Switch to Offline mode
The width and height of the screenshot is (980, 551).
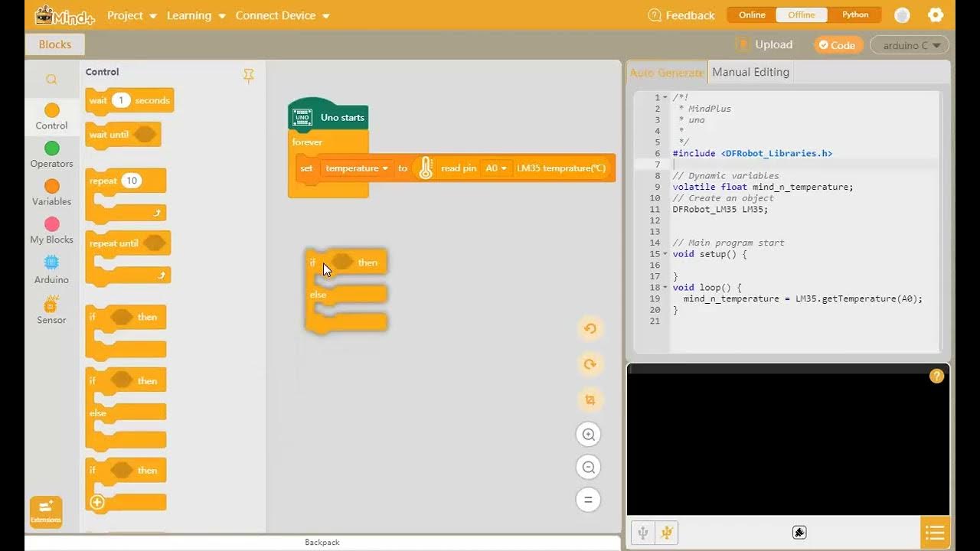pos(802,15)
